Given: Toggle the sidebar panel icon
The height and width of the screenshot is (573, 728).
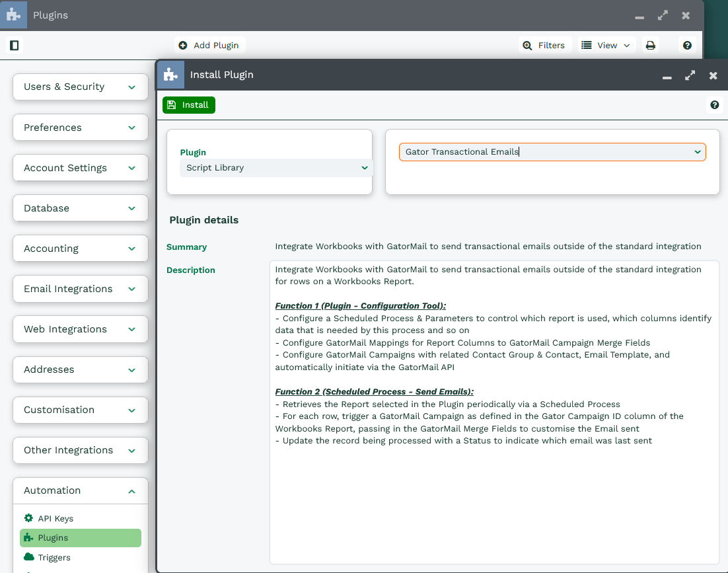Looking at the screenshot, I should click(15, 45).
